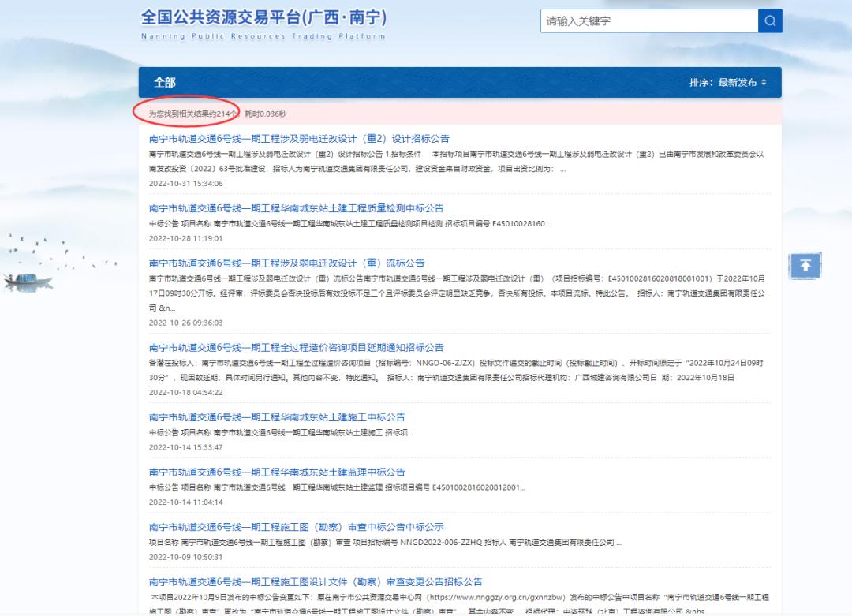Open 全过程造价咨询项目延期通知招标公告
852x616 pixels.
(x=296, y=348)
